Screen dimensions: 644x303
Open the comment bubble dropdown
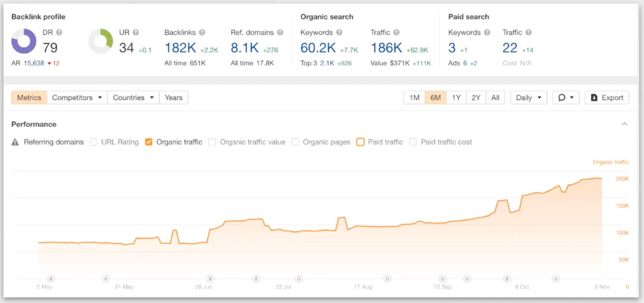point(566,98)
